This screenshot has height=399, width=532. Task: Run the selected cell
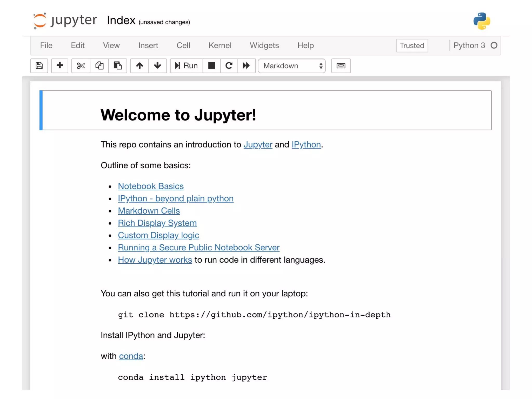tap(187, 66)
